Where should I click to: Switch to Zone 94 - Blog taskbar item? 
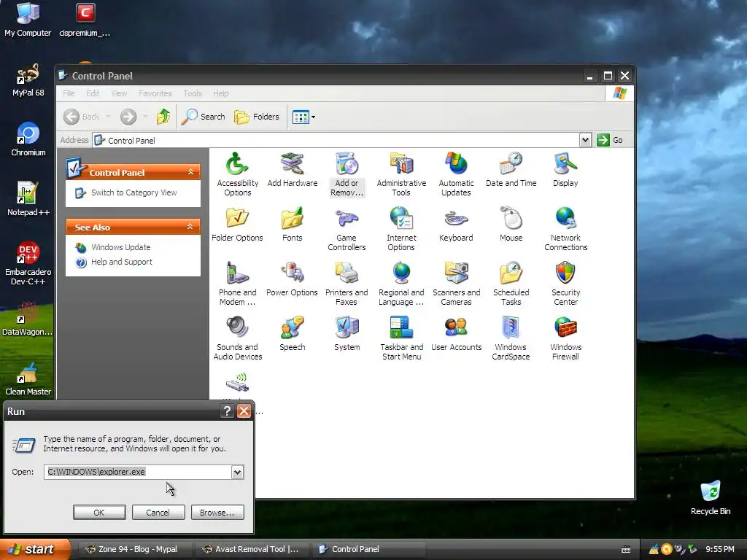(x=134, y=549)
